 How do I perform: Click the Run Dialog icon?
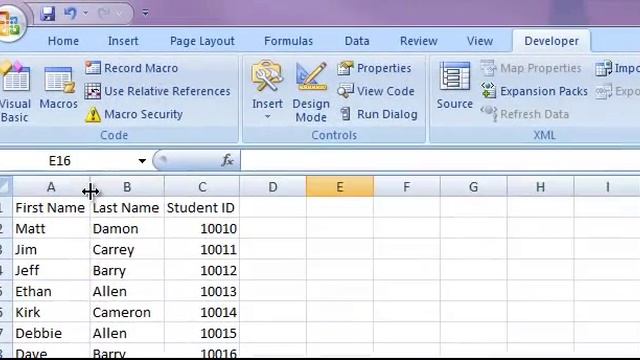coord(346,114)
